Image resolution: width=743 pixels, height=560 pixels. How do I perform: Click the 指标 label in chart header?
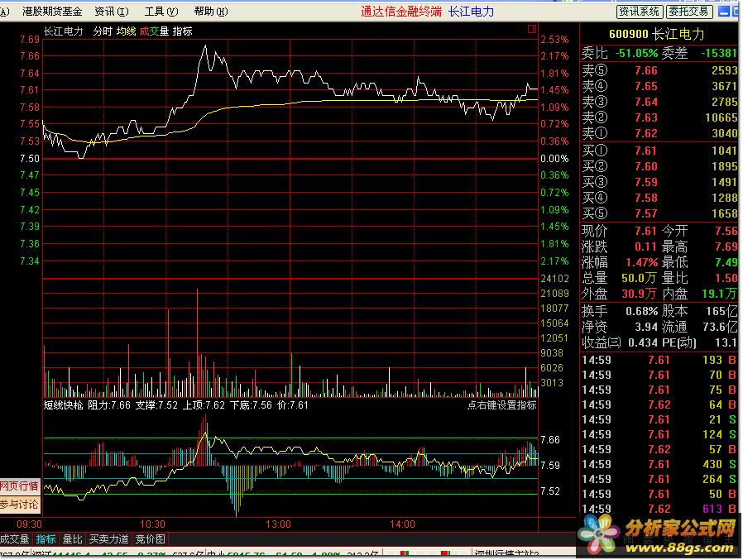182,31
